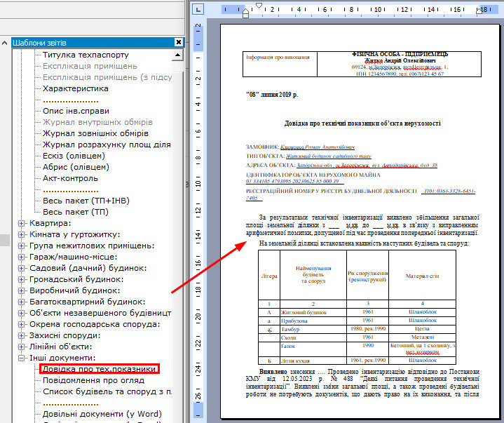Select Весь пакет (ТП) item
This screenshot has width=504, height=423.
(x=76, y=212)
